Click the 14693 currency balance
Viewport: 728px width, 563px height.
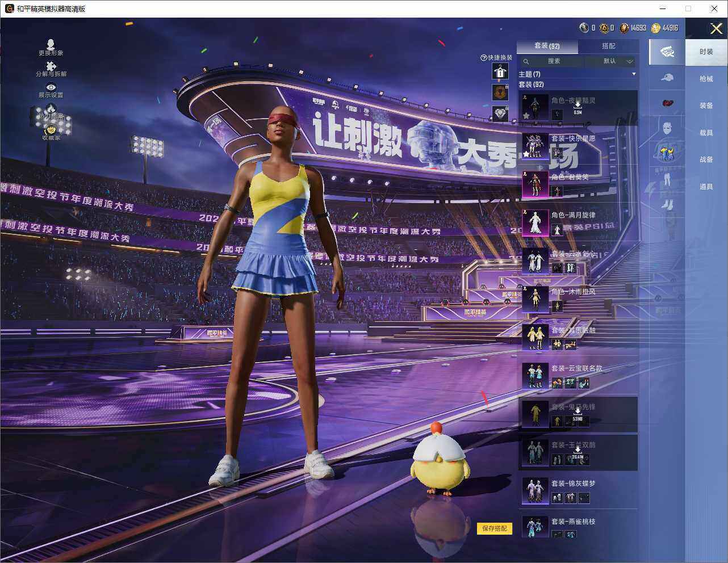[638, 28]
